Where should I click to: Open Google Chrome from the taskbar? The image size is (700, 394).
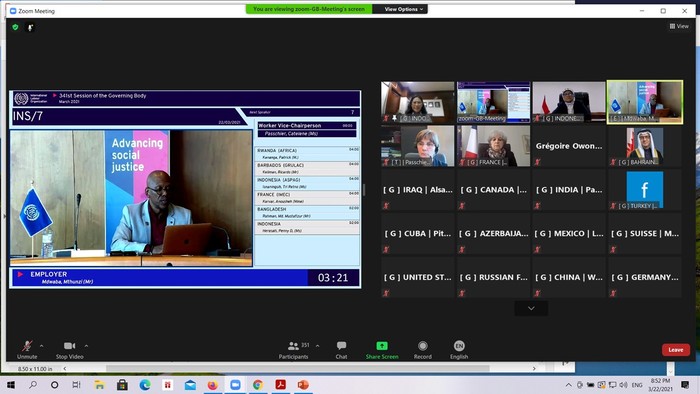click(x=258, y=385)
